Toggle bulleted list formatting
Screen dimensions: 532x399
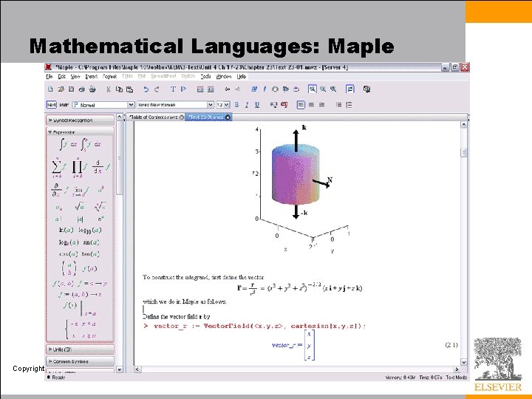coord(338,105)
